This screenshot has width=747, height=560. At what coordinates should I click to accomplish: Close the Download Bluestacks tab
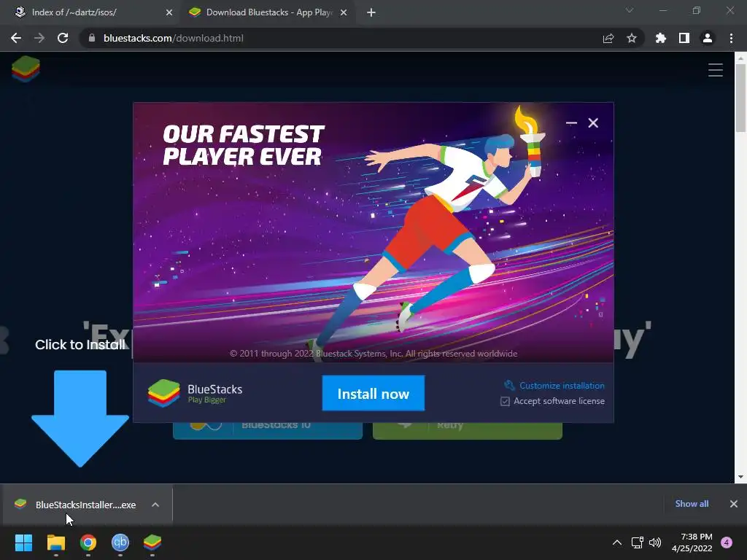(344, 12)
